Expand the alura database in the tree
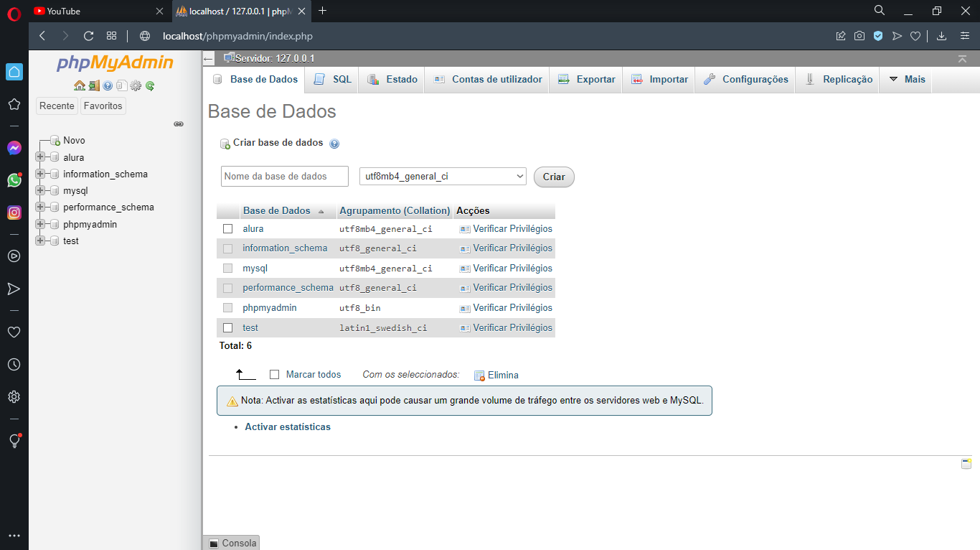This screenshot has width=980, height=550. 40,157
